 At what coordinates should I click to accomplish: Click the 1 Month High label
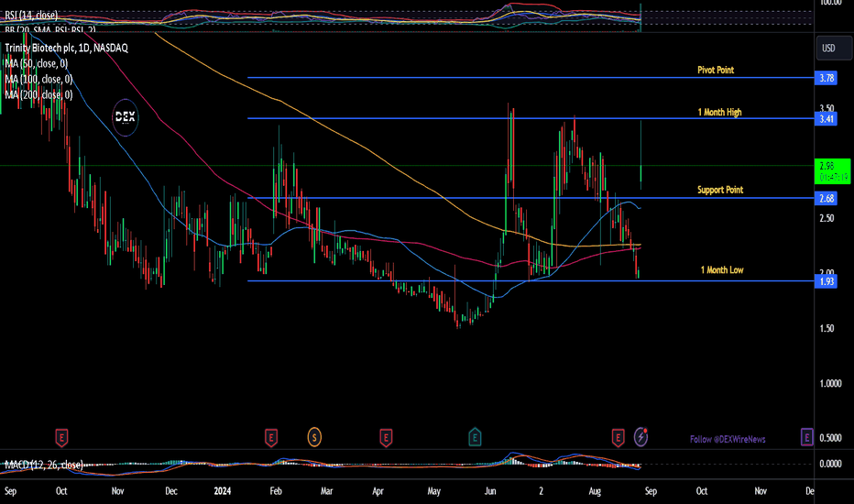[719, 112]
